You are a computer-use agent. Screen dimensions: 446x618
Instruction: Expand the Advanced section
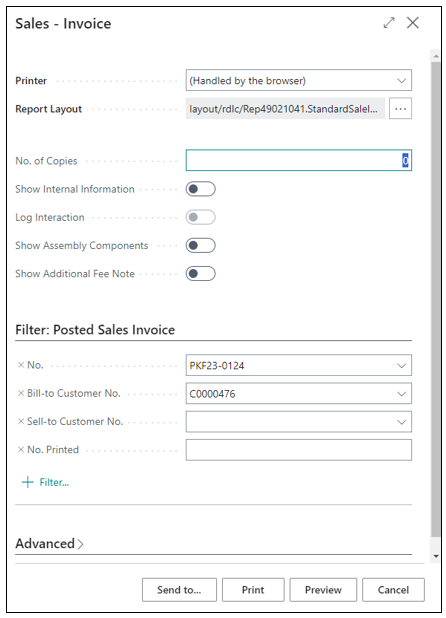click(49, 544)
